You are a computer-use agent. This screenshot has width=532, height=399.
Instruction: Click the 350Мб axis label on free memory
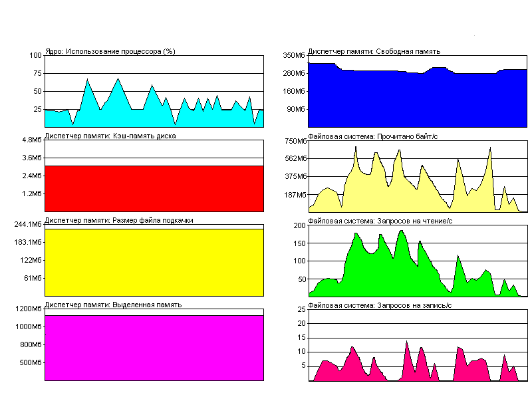(294, 55)
